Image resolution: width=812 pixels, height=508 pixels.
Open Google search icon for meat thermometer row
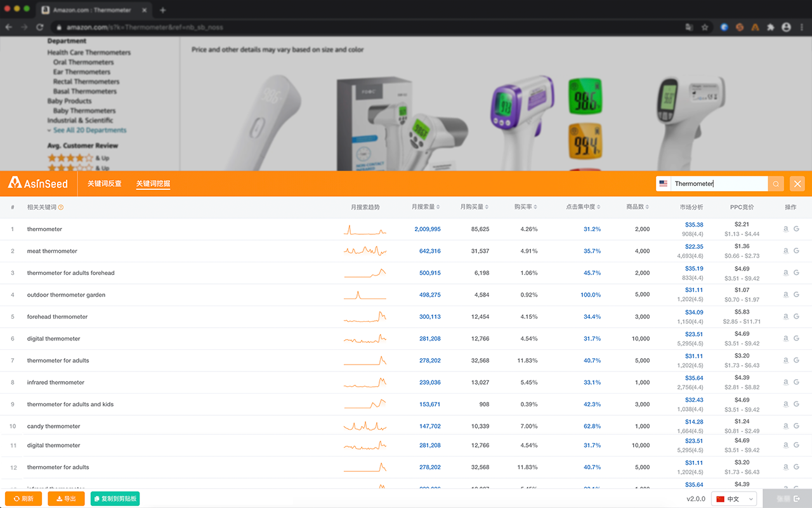(796, 251)
